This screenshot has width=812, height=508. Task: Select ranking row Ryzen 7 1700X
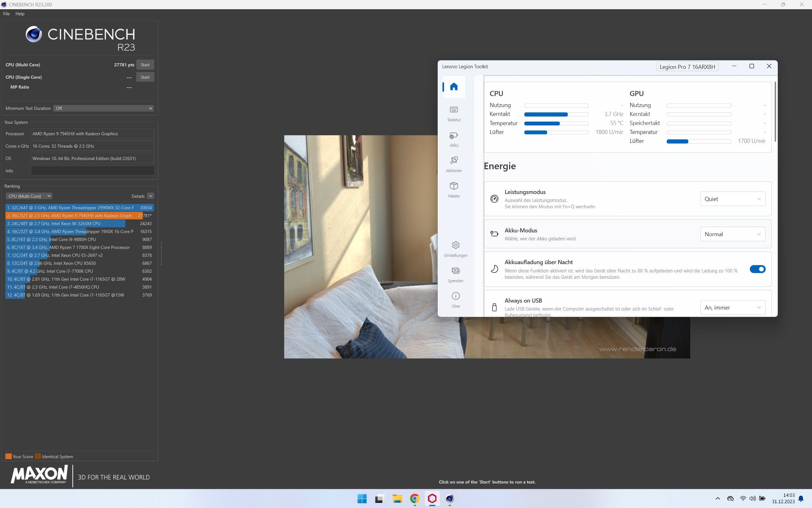[80, 247]
